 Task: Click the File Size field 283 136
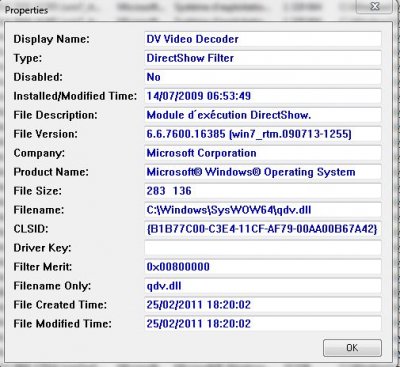click(x=263, y=191)
